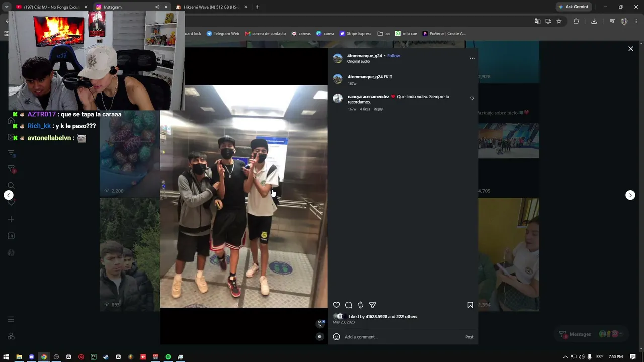Image resolution: width=644 pixels, height=362 pixels.
Task: Open the Windows Start menu
Action: pyautogui.click(x=7, y=357)
